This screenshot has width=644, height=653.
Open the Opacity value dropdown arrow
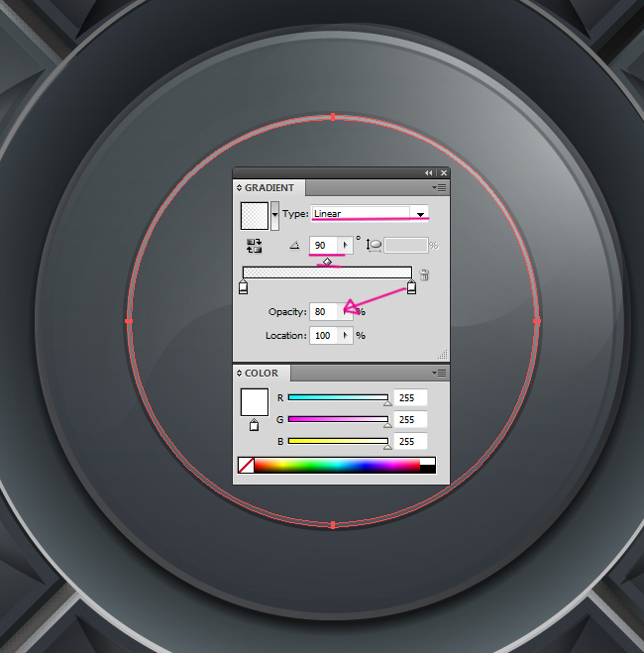tap(345, 311)
